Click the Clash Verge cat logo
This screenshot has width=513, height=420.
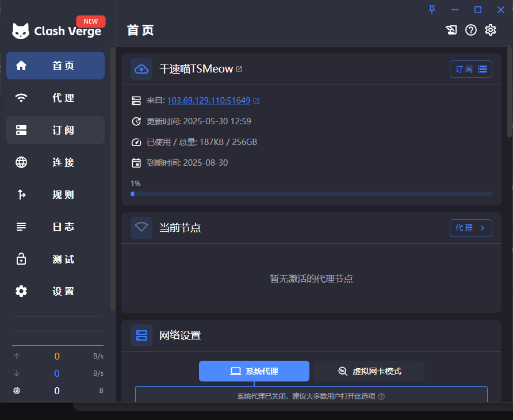[x=21, y=30]
